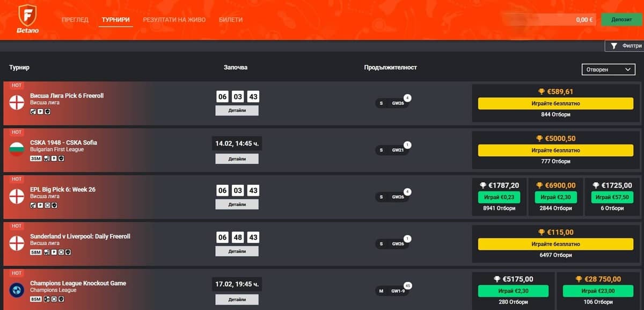Click shield icon under Sunderland v Liverpool: Daily Freeroll
644x310 pixels.
click(68, 252)
